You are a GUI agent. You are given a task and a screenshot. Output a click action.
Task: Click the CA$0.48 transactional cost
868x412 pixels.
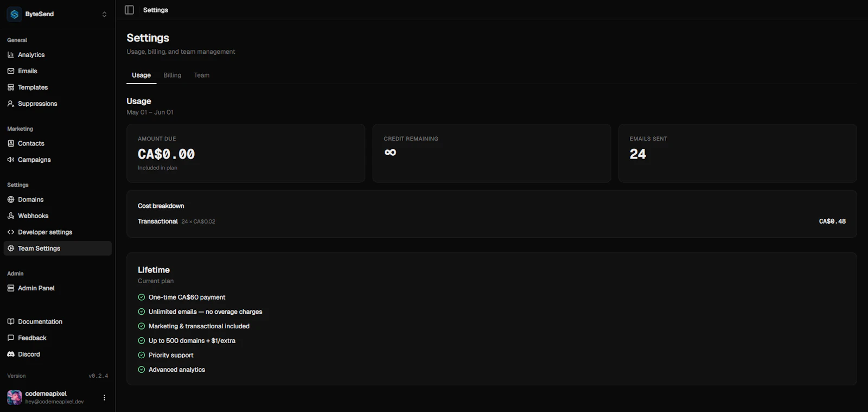(x=832, y=221)
